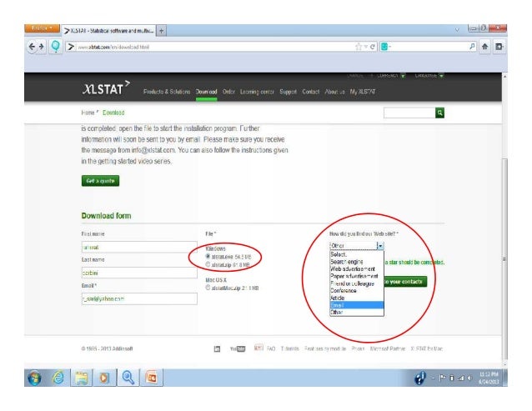Open the PowerPoint icon on the taskbar
This screenshot has height=411, width=532.
pos(151,378)
